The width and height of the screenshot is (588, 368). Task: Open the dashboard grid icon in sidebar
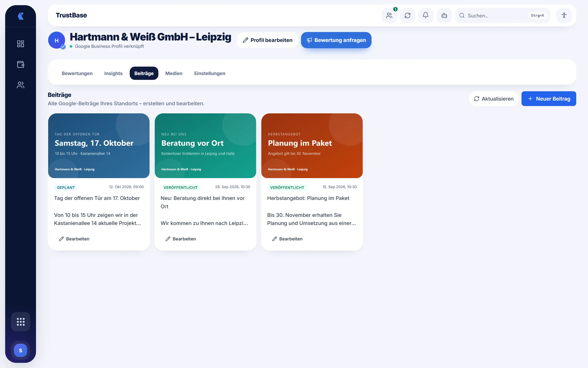point(21,44)
